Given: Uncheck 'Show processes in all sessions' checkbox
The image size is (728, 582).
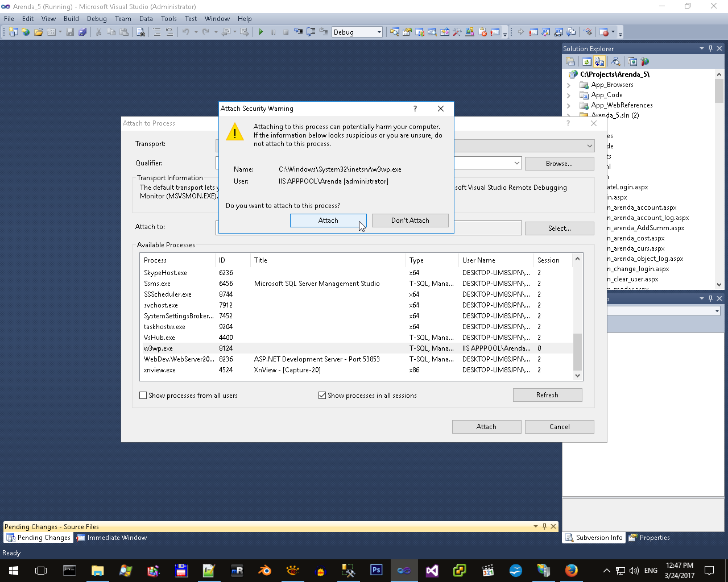Looking at the screenshot, I should coord(322,396).
